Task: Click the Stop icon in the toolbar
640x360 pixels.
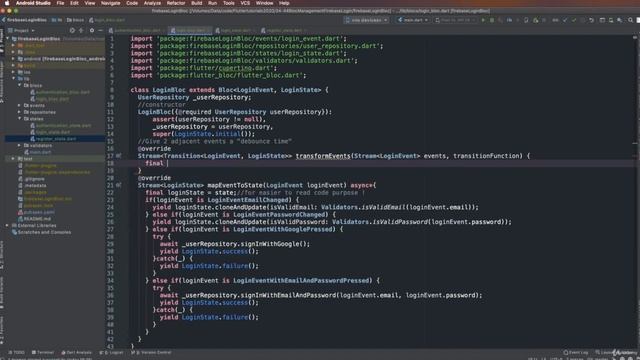Action: pyautogui.click(x=544, y=20)
